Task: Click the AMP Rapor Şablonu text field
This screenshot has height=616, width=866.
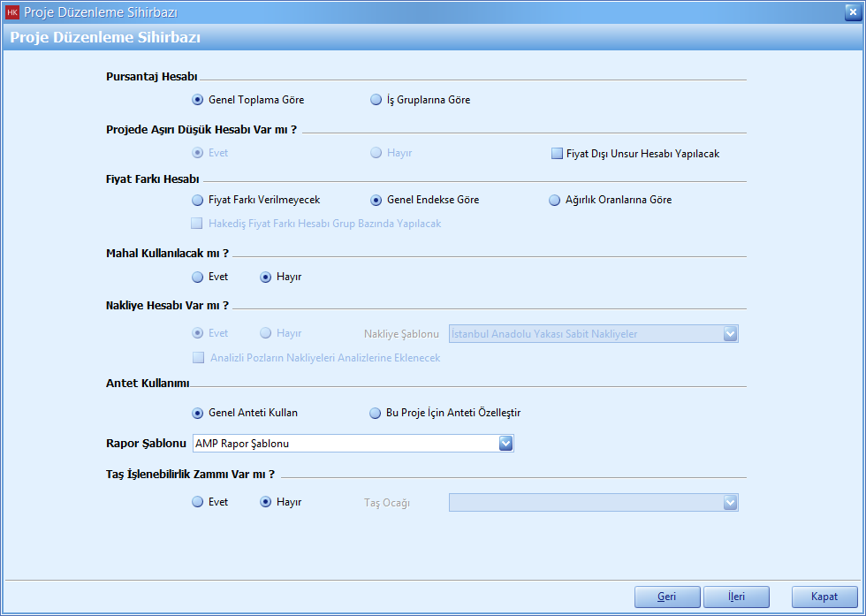Action: [x=345, y=444]
